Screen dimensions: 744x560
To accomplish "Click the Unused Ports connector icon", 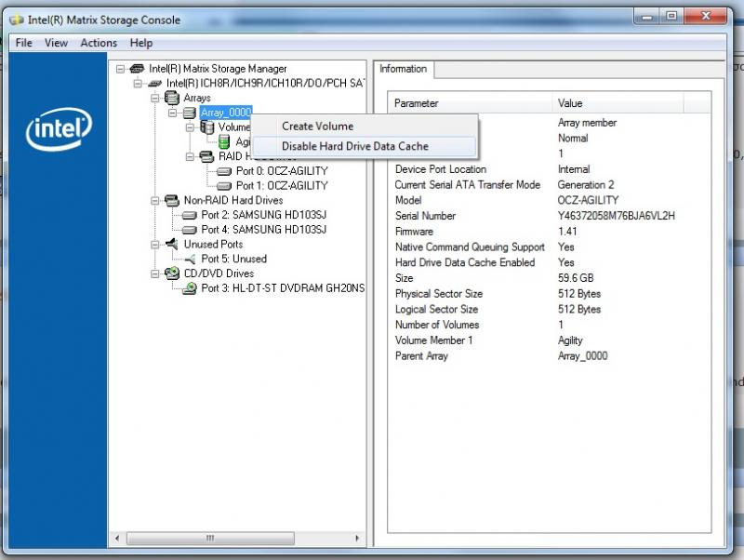I will [172, 244].
